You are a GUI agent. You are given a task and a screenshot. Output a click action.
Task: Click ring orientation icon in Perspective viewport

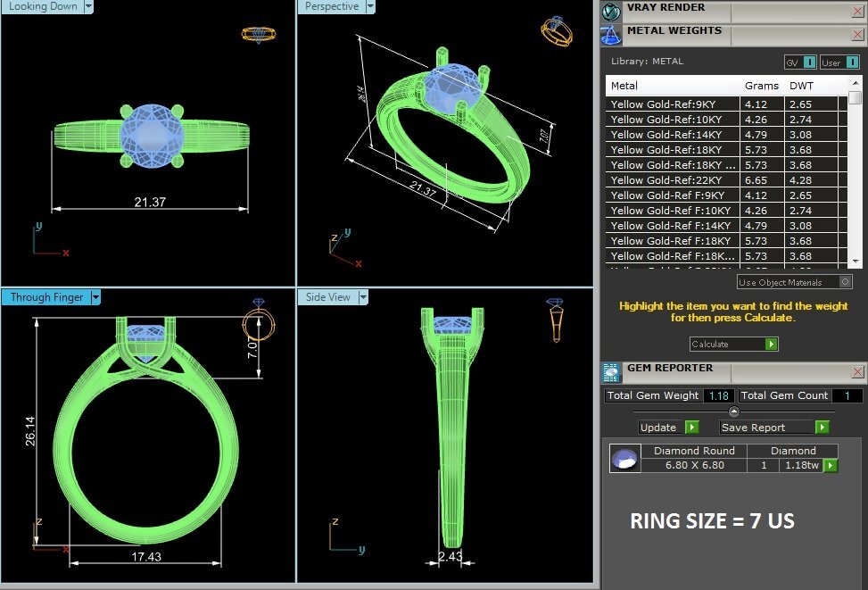coord(556,31)
